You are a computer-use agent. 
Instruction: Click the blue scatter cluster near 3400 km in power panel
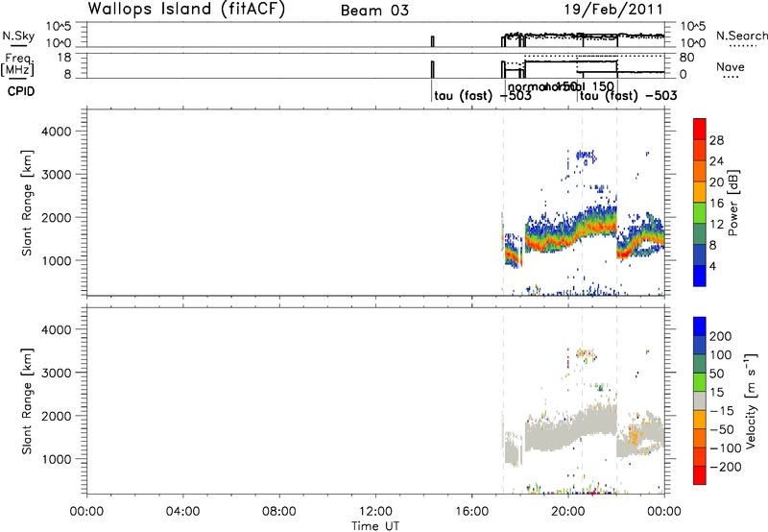click(587, 157)
